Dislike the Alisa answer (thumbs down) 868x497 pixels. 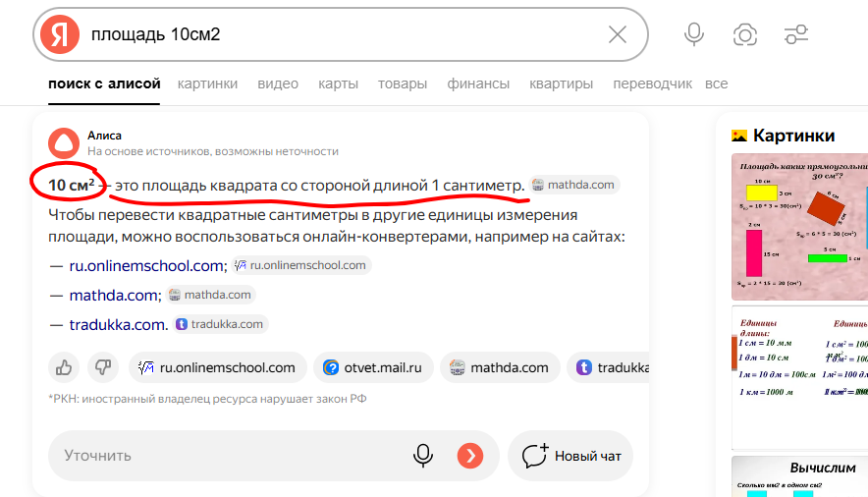pyautogui.click(x=102, y=367)
